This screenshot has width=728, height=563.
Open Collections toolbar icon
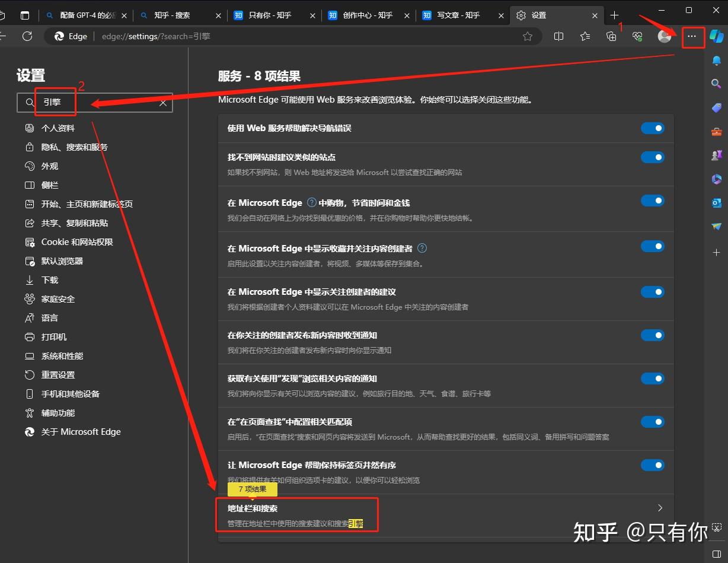[611, 37]
